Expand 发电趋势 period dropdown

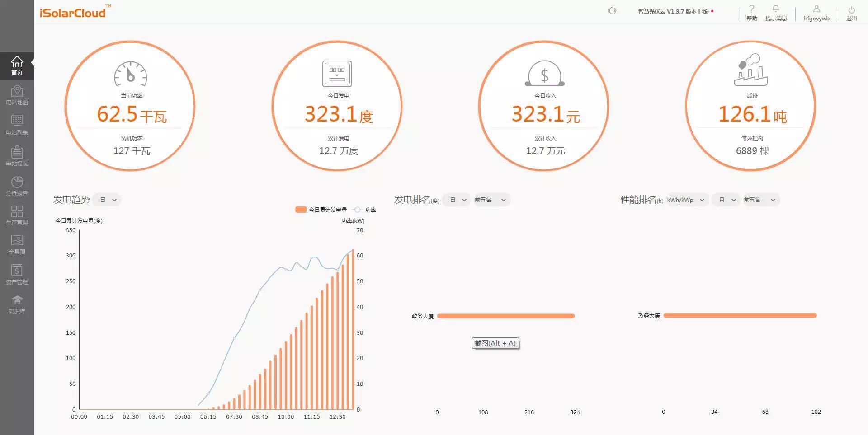coord(108,200)
